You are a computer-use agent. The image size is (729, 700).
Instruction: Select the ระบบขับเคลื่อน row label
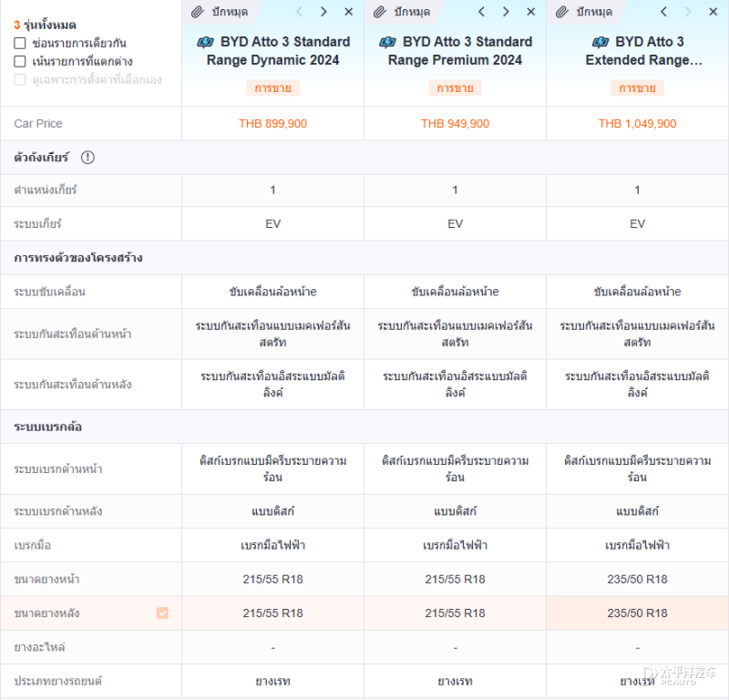50,292
